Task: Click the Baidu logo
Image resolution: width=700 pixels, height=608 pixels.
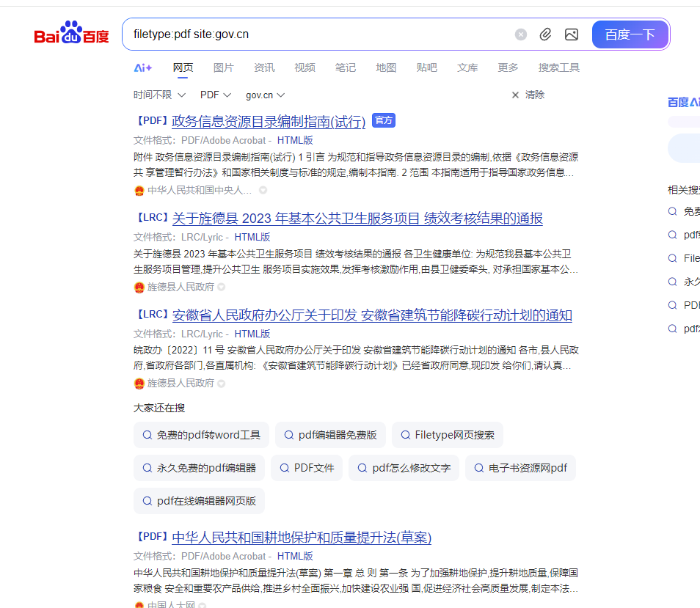Action: click(71, 32)
